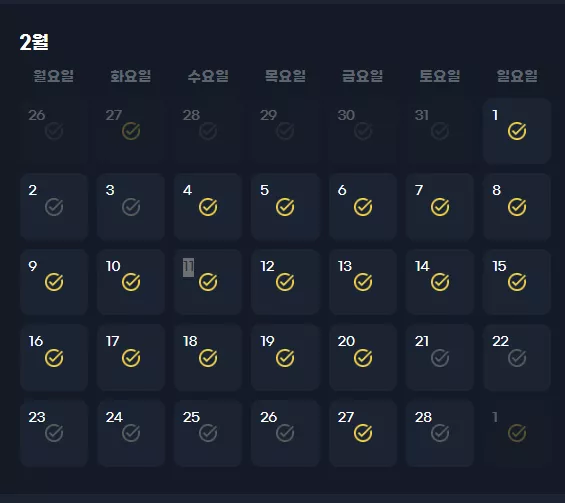Click the gold checkmark on day 4

[208, 207]
